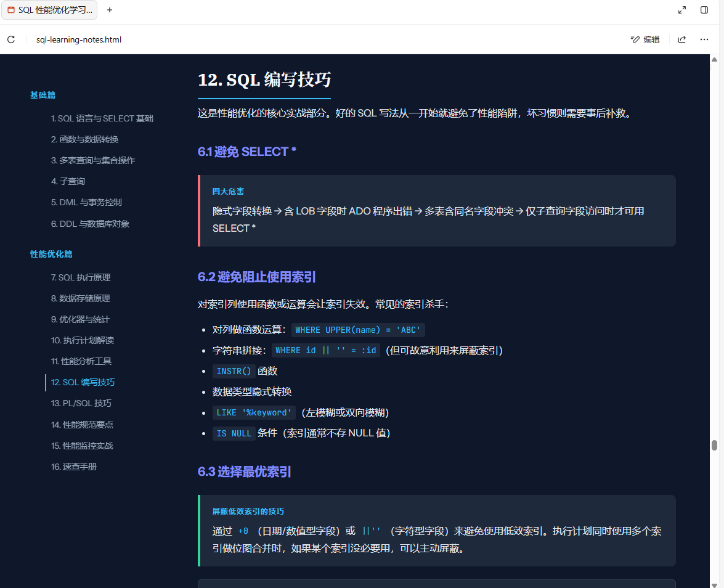The height and width of the screenshot is (588, 724).
Task: Share the document via share icon
Action: coord(682,39)
